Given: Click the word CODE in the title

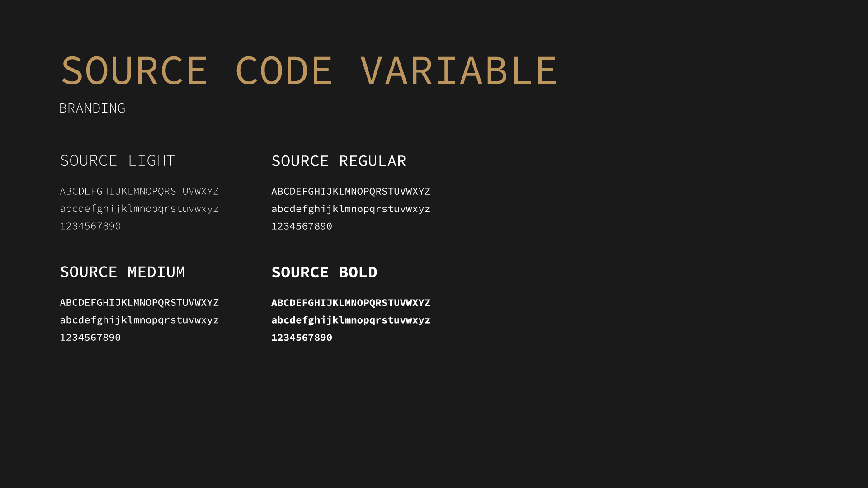Looking at the screenshot, I should (x=284, y=70).
